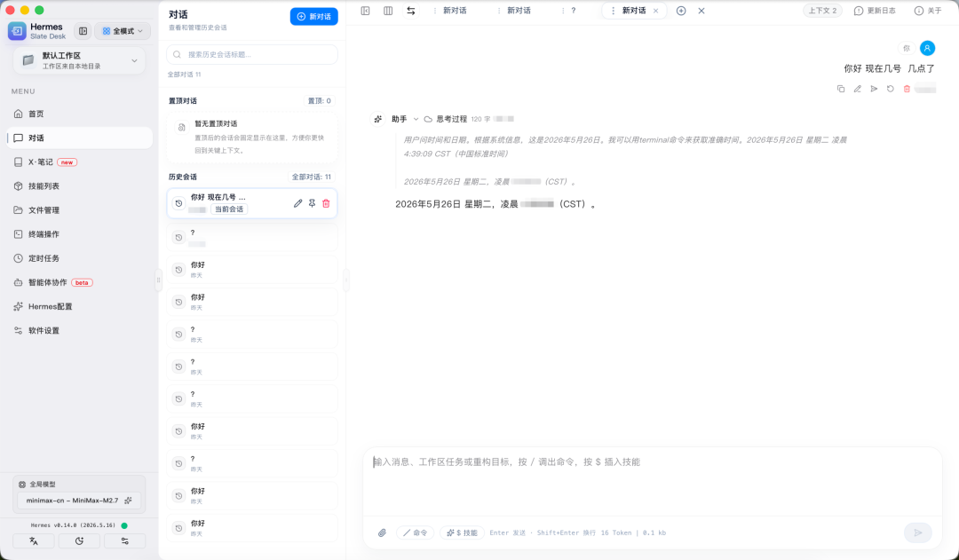Click the $ 技能 skill button
The height and width of the screenshot is (560, 959).
tap(462, 532)
